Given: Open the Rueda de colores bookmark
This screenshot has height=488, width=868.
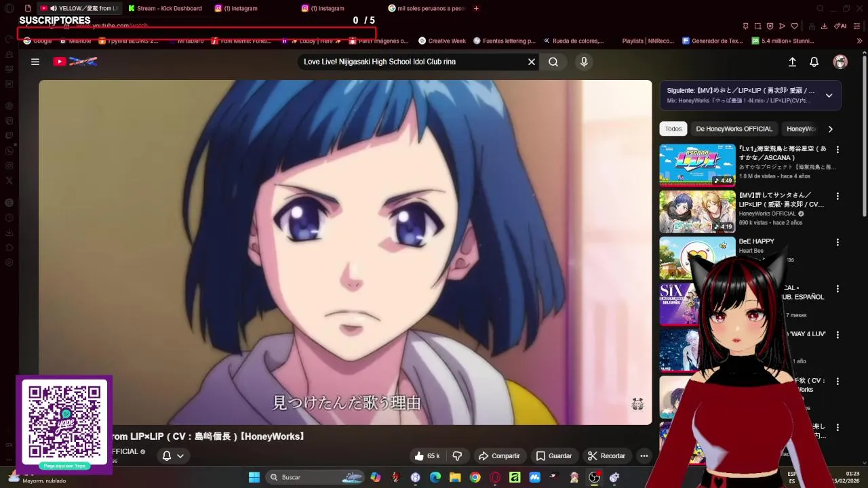Looking at the screenshot, I should click(573, 41).
